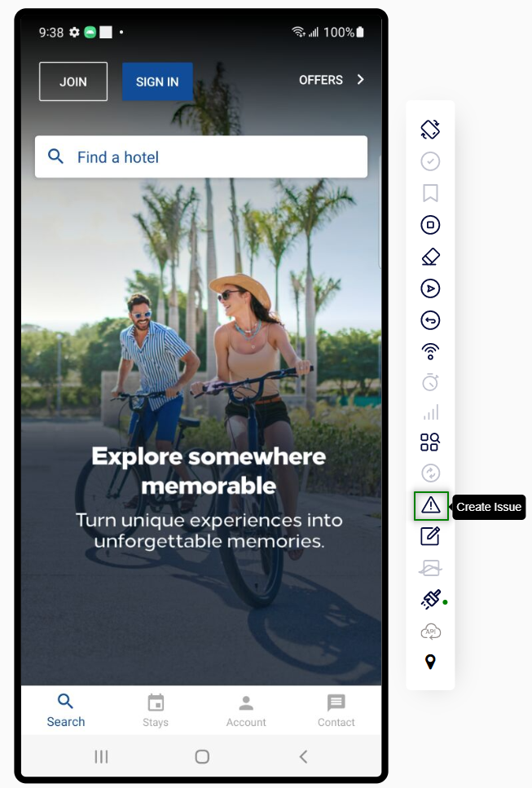
Task: Click the Create Issue warning icon
Action: pyautogui.click(x=430, y=505)
